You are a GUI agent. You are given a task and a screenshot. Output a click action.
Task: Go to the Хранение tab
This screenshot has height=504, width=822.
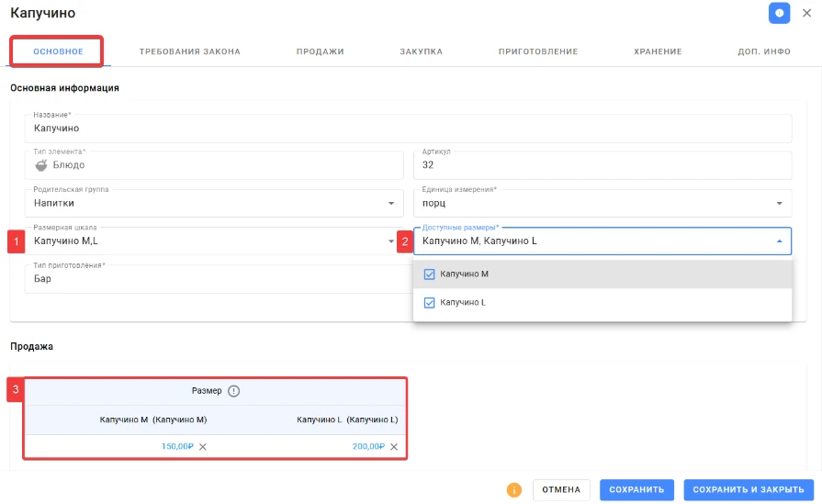658,51
